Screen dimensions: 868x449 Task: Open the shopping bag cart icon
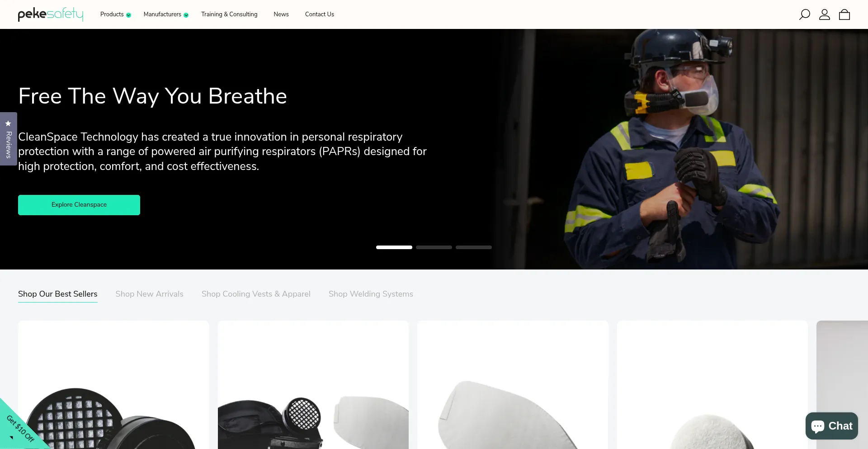(x=844, y=14)
